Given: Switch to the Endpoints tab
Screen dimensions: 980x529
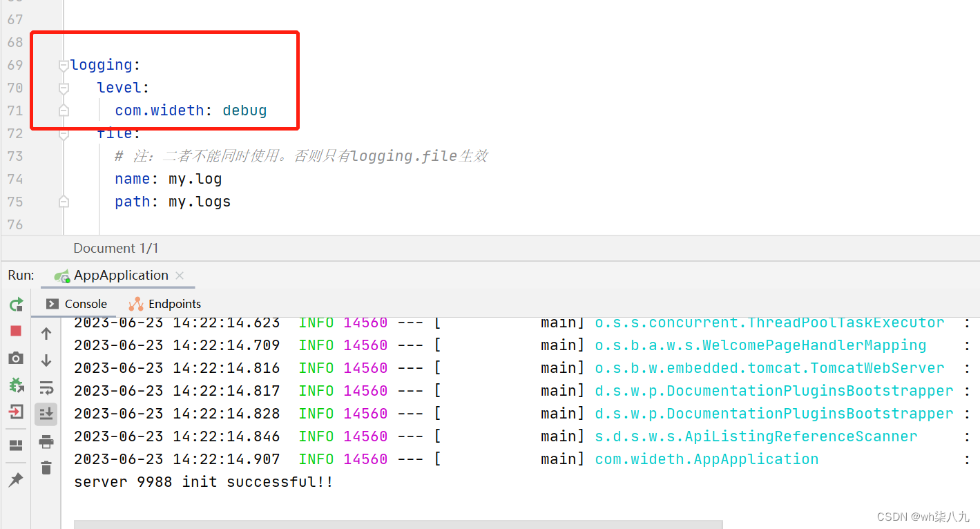Looking at the screenshot, I should coord(165,304).
